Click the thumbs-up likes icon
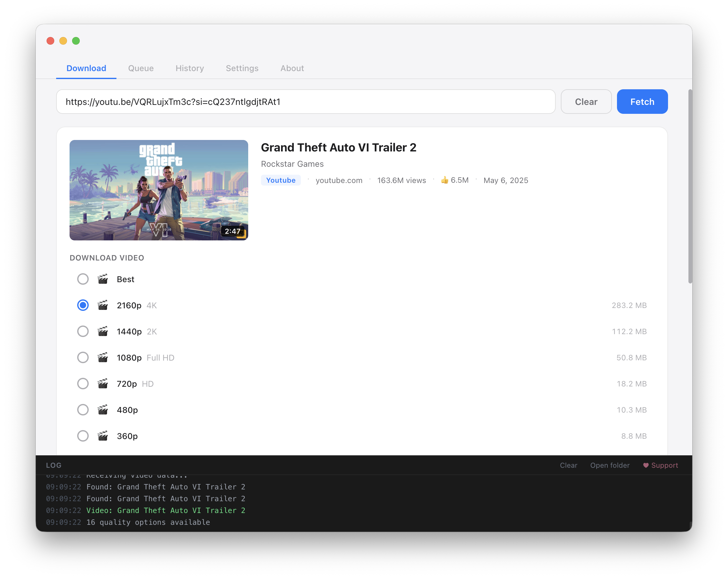This screenshot has height=579, width=728. pos(444,180)
